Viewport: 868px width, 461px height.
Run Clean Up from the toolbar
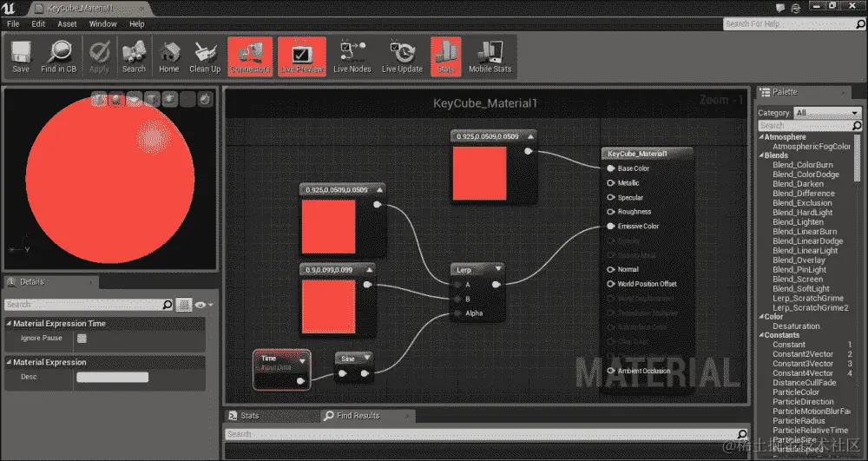pyautogui.click(x=205, y=56)
